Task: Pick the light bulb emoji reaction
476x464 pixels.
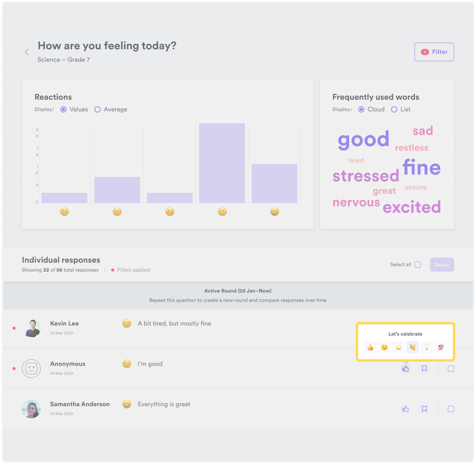Action: coord(427,347)
